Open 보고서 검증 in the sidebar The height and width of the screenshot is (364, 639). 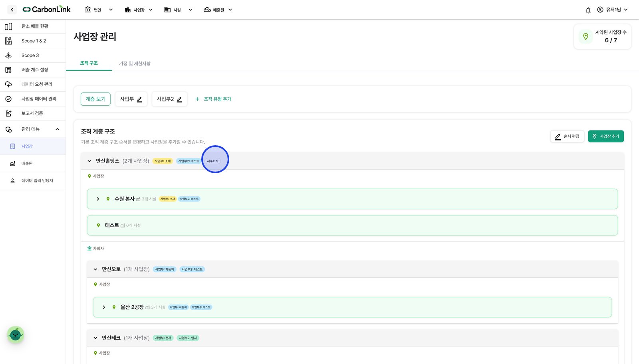click(x=33, y=113)
